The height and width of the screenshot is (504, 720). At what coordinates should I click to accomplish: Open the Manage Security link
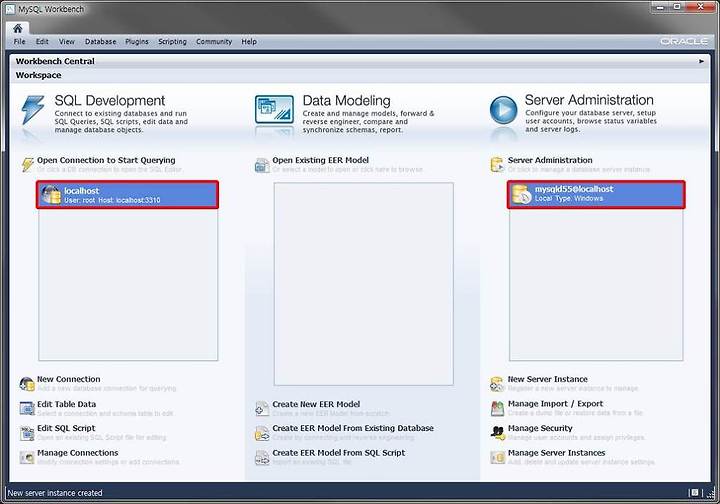coord(540,428)
